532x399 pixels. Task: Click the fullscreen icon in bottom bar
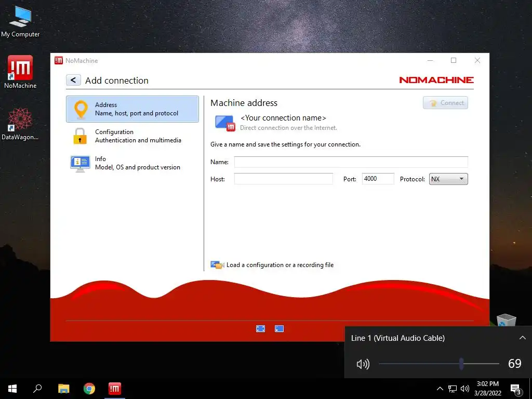coord(261,328)
